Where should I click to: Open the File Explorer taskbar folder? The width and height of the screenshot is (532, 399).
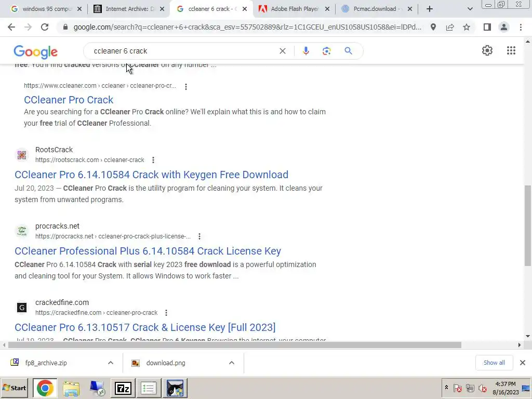pyautogui.click(x=71, y=388)
